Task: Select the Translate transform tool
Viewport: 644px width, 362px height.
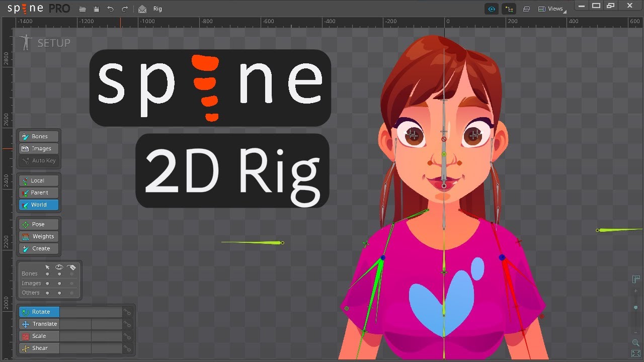Action: 39,324
